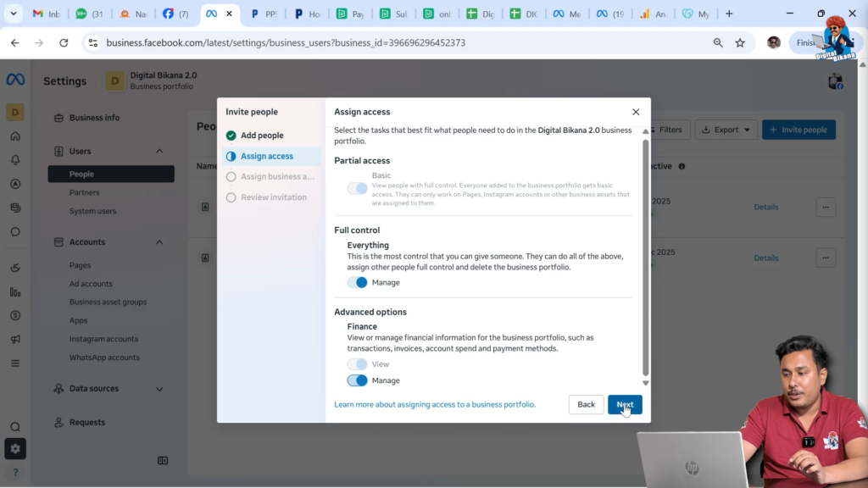Click the Back button

[x=586, y=404]
